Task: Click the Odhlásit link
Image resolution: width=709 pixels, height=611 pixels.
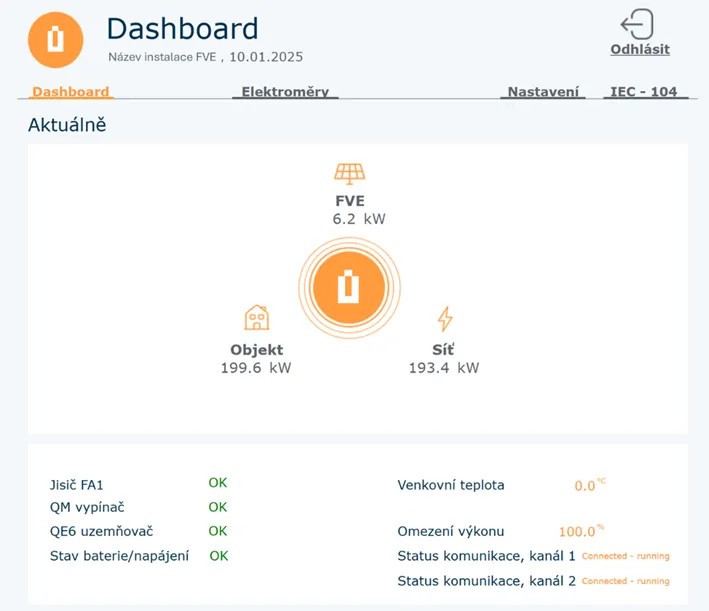Action: coord(640,49)
